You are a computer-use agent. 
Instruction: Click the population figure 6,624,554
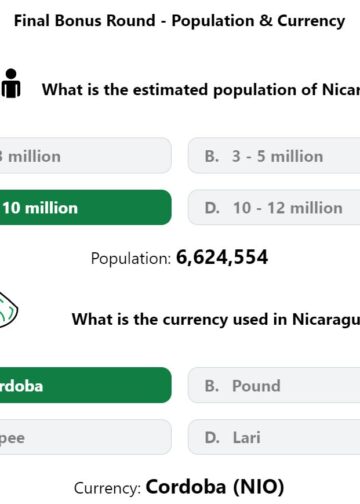(222, 257)
